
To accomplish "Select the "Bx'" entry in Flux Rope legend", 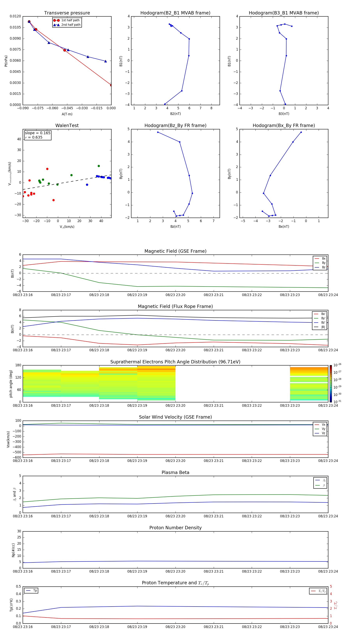I will (x=320, y=314).
